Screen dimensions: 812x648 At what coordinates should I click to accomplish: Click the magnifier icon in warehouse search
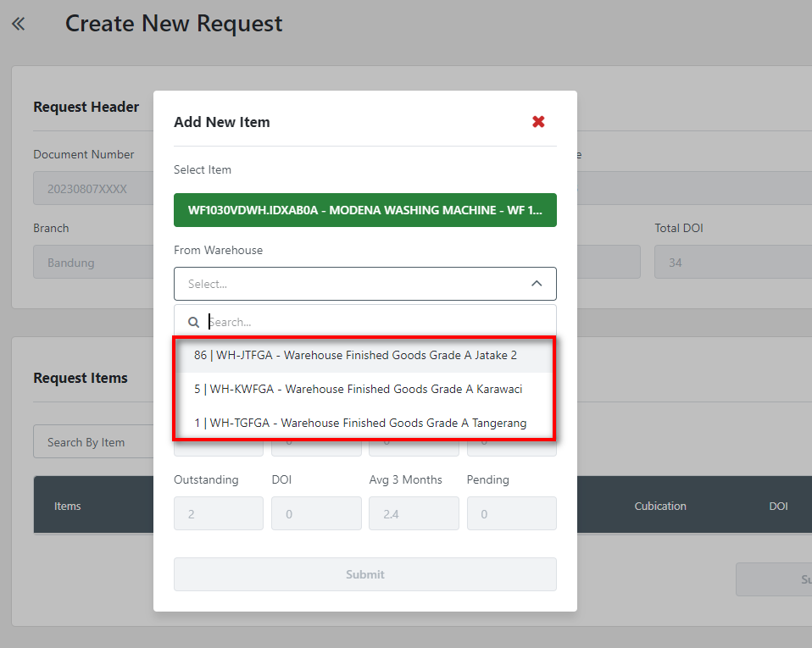click(194, 322)
